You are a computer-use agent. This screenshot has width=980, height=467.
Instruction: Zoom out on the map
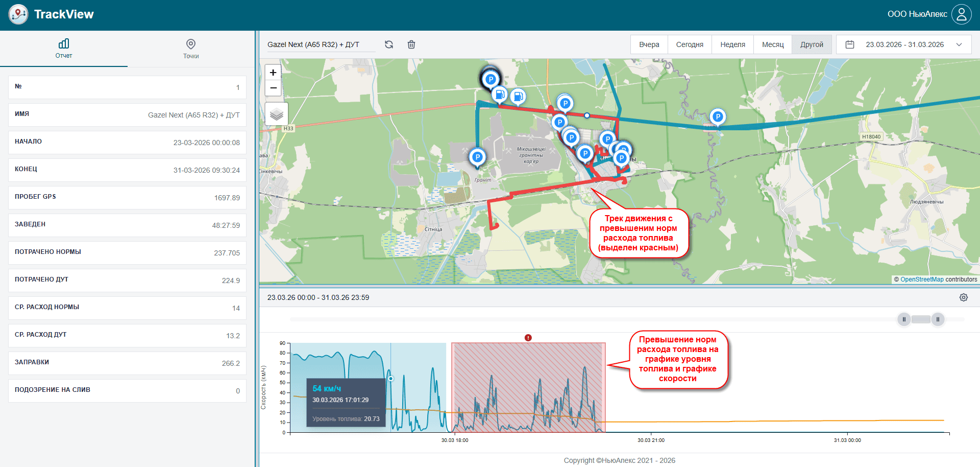[273, 88]
